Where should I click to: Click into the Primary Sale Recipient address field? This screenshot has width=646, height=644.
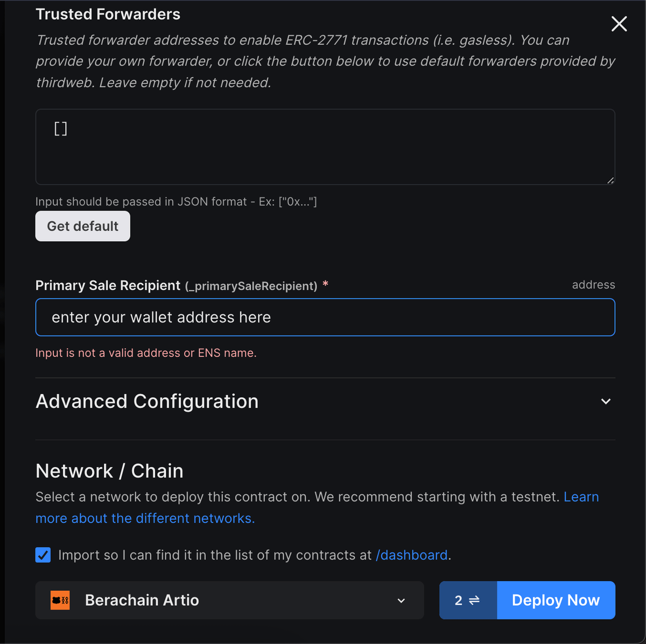point(325,317)
